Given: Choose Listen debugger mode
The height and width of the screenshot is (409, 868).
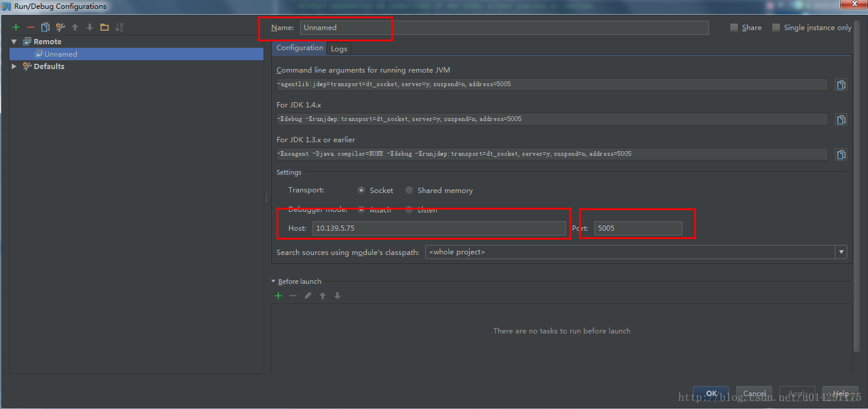Looking at the screenshot, I should [409, 210].
